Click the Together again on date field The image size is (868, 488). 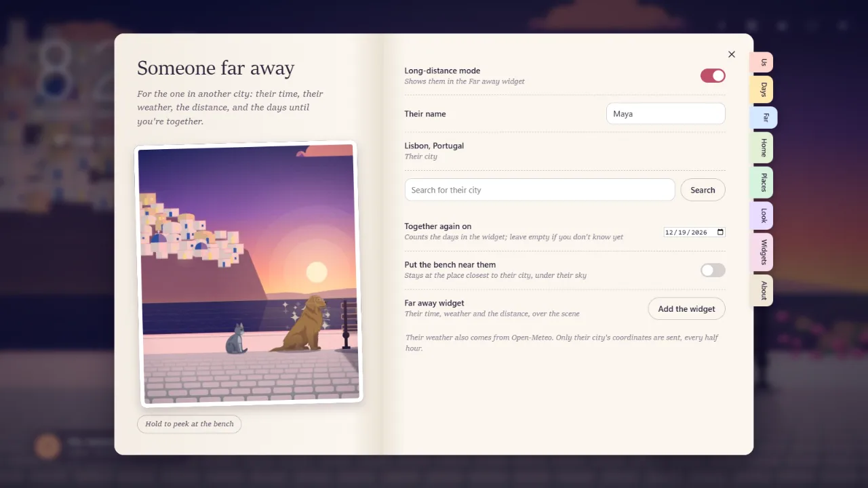click(x=694, y=232)
